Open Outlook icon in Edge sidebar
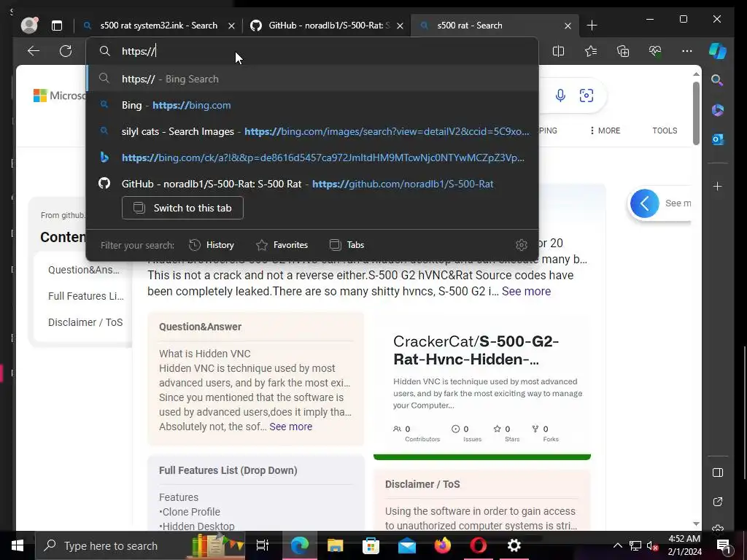The image size is (747, 560). coord(718,139)
